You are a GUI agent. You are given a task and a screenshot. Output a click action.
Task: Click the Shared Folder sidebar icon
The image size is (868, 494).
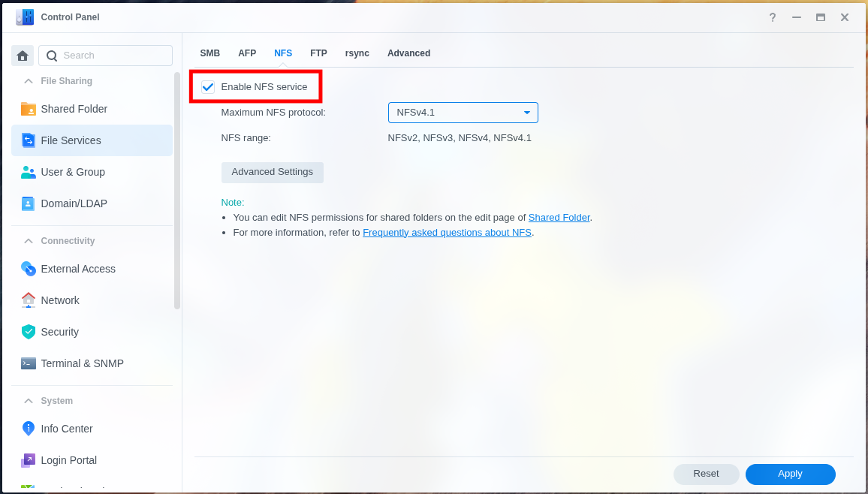tap(29, 109)
